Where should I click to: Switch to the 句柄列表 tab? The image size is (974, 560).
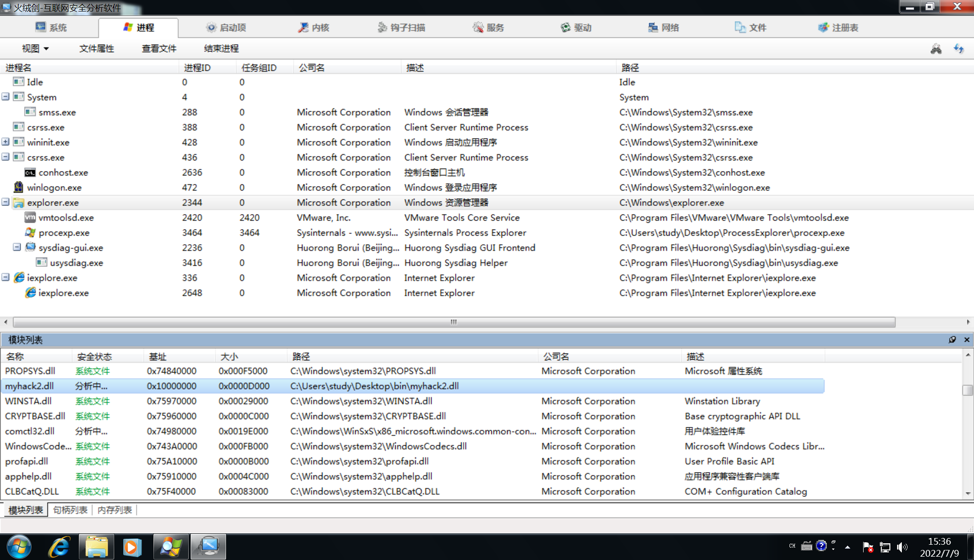[x=70, y=510]
